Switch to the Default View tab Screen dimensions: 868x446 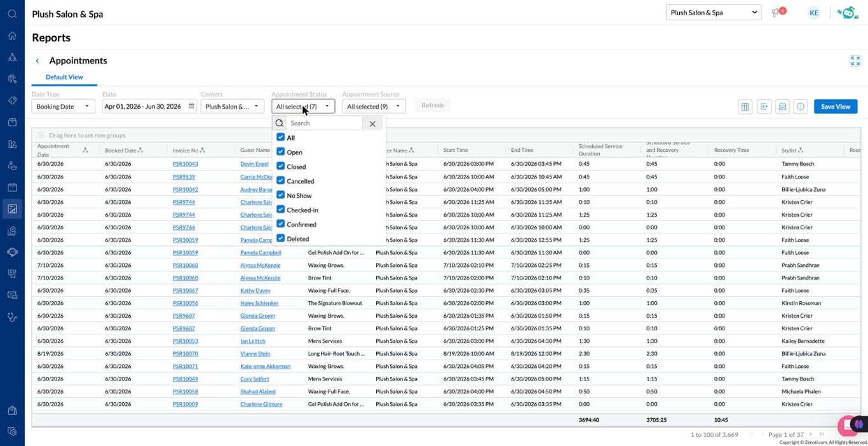pyautogui.click(x=64, y=77)
